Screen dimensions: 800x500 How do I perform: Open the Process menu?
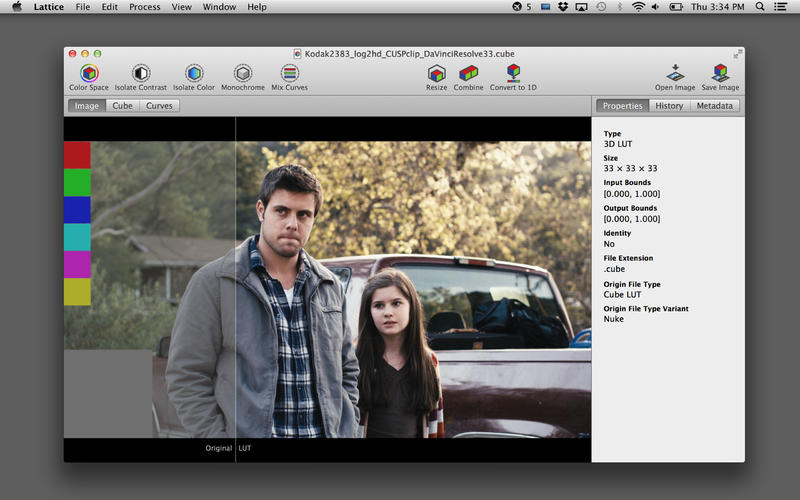144,7
